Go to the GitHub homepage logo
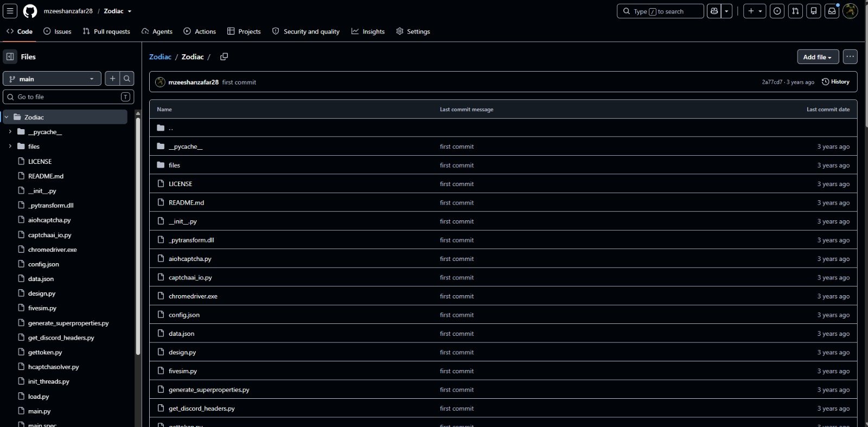 (30, 11)
